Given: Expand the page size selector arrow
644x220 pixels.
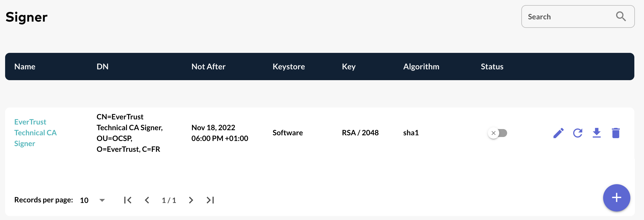Looking at the screenshot, I should [102, 200].
